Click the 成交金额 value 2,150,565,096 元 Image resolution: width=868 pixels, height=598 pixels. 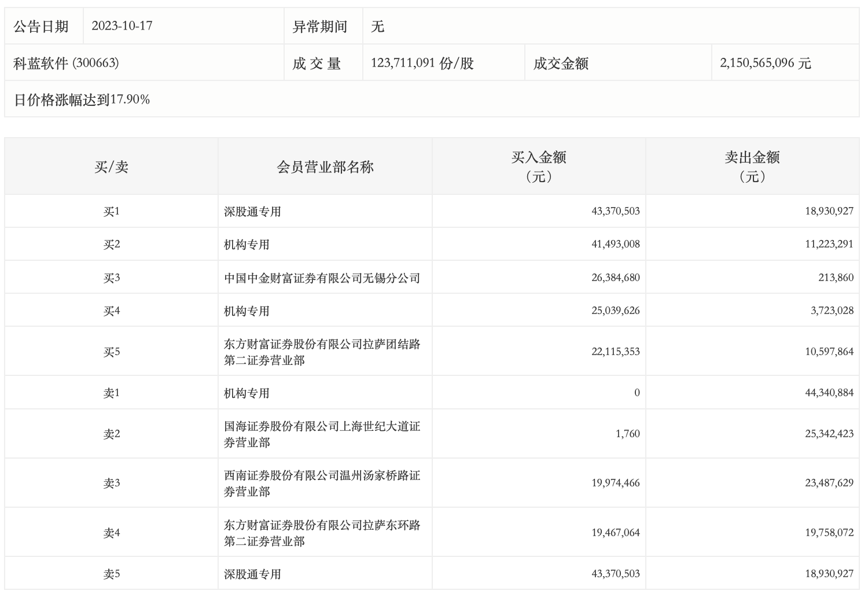tap(765, 63)
